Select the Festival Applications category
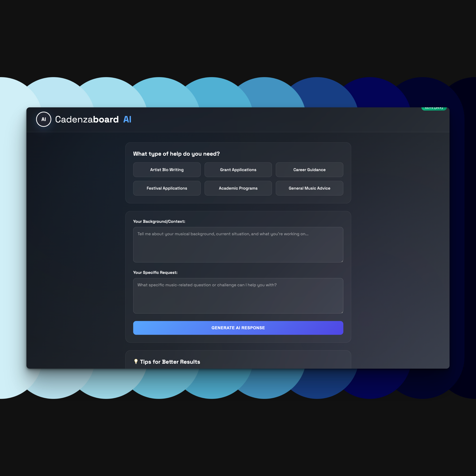Screen dimensions: 476x476 [x=167, y=188]
